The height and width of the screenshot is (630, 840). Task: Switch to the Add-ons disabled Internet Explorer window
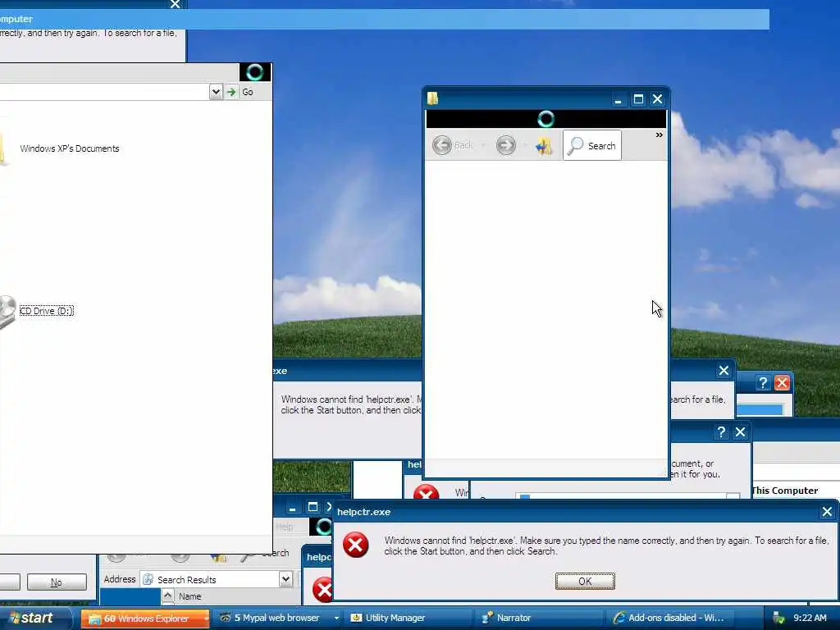[670, 618]
